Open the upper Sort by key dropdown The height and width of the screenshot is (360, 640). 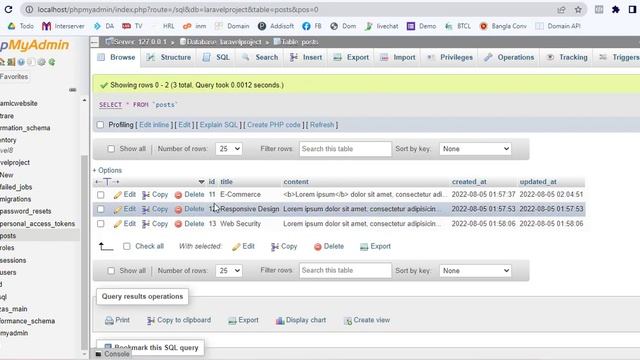coord(475,149)
